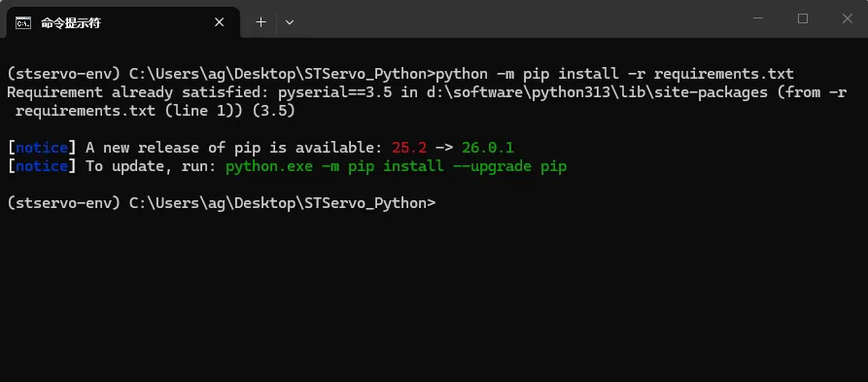This screenshot has height=382, width=868.
Task: Minimize the terminal window
Action: 758,18
